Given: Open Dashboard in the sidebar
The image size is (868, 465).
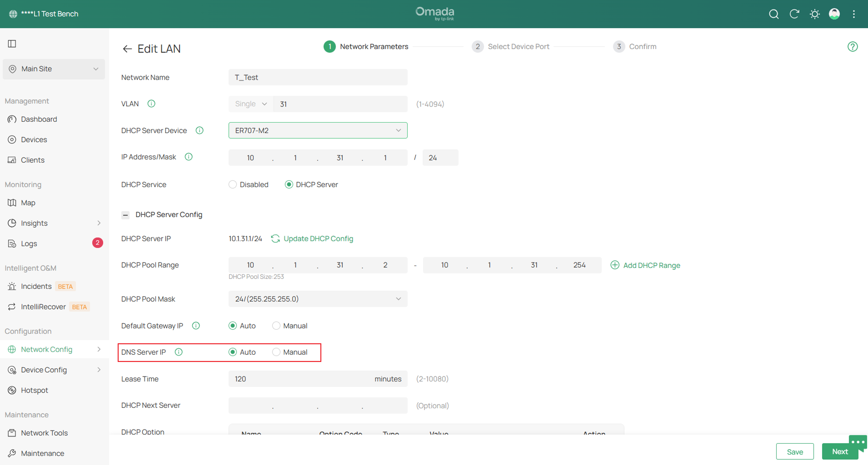Looking at the screenshot, I should 39,119.
